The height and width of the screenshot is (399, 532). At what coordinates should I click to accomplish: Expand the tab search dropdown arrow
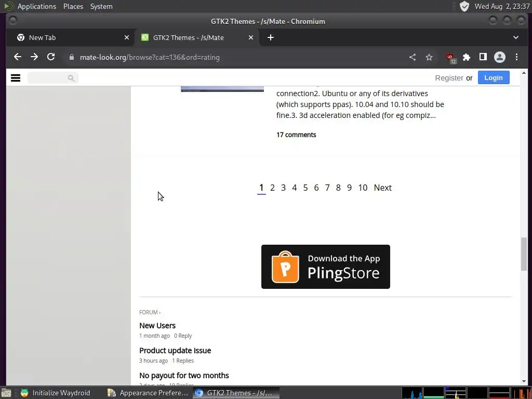(x=516, y=37)
